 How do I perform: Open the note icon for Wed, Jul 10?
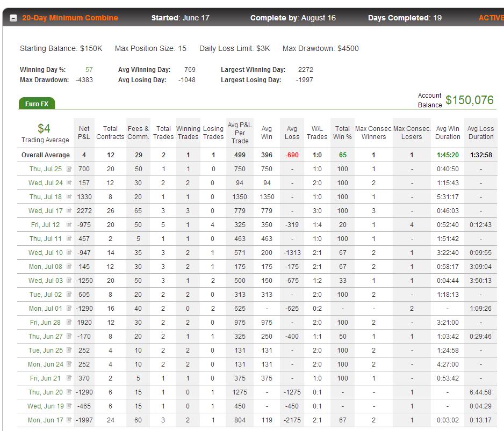[69, 252]
